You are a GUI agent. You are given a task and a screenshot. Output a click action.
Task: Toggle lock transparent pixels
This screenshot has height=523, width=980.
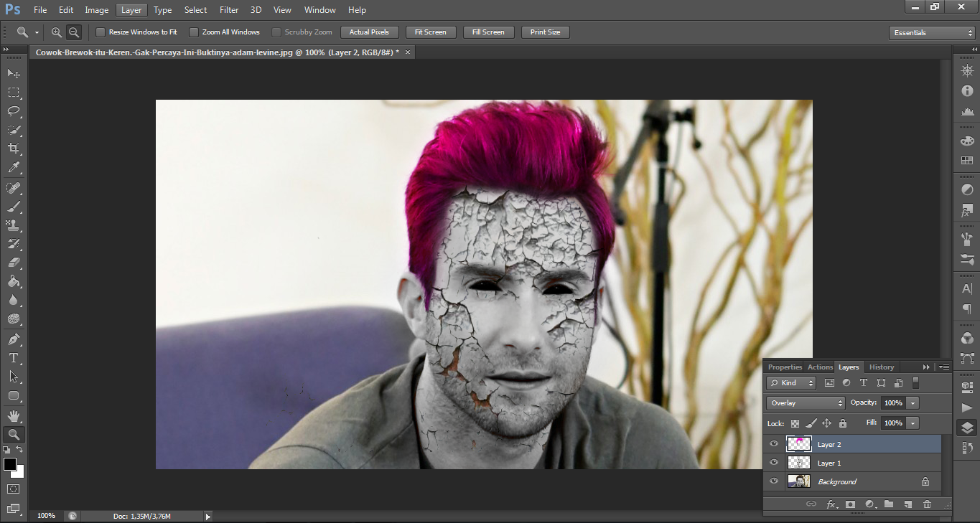(795, 423)
